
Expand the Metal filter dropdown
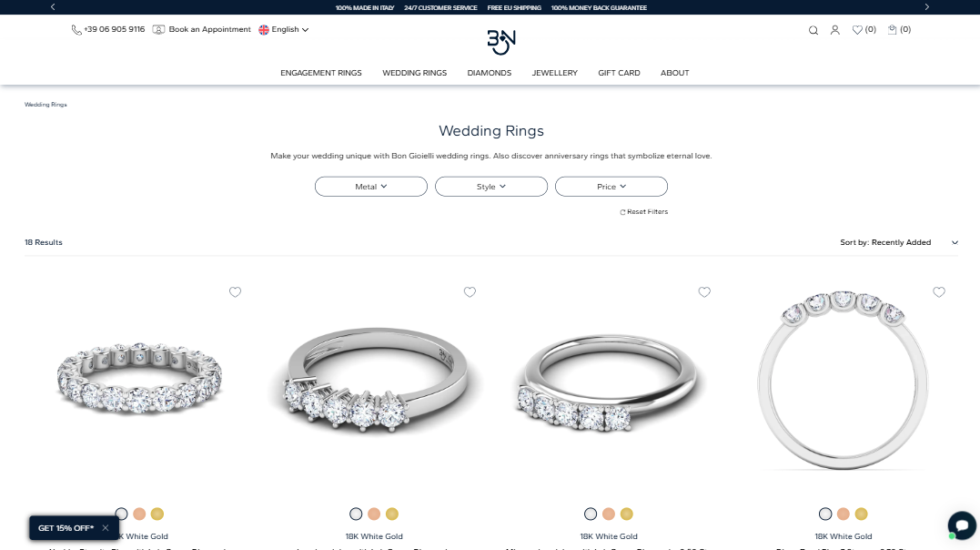pos(371,187)
